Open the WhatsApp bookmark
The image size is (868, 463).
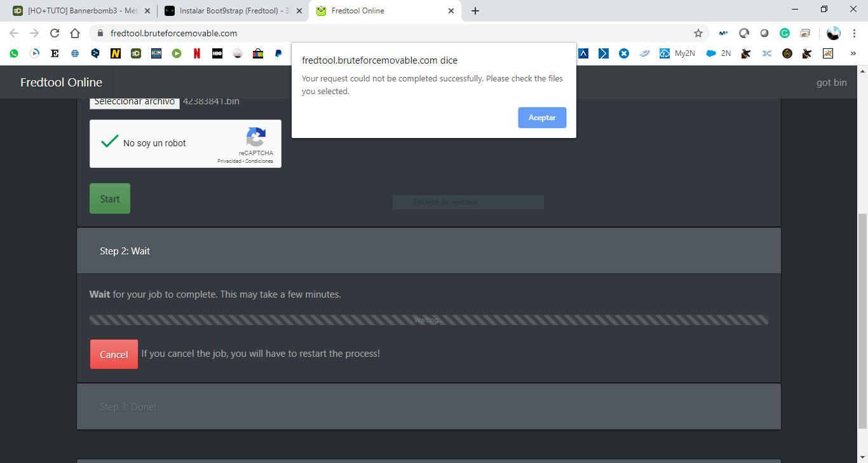[14, 53]
